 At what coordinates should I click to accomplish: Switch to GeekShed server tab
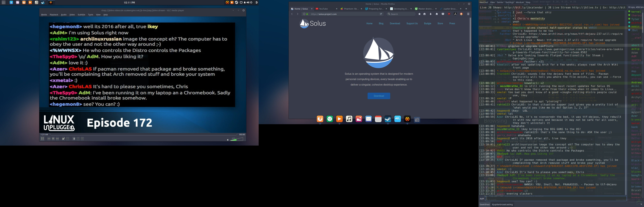point(484,205)
